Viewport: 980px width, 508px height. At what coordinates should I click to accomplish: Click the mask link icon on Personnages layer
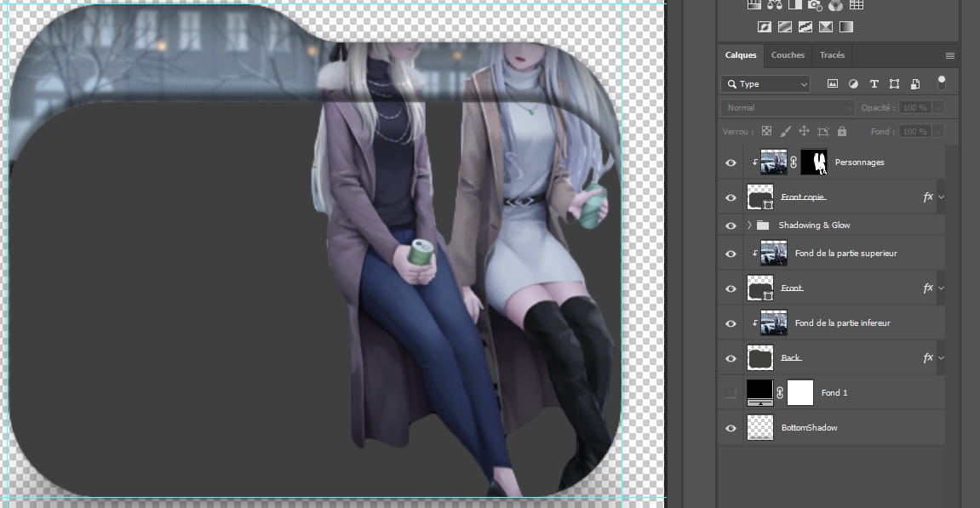click(794, 163)
